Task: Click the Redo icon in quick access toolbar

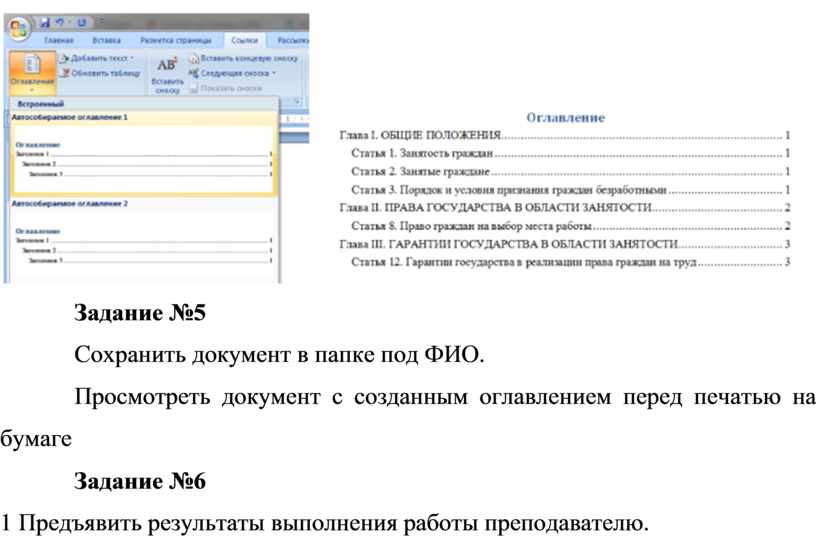Action: pyautogui.click(x=81, y=21)
